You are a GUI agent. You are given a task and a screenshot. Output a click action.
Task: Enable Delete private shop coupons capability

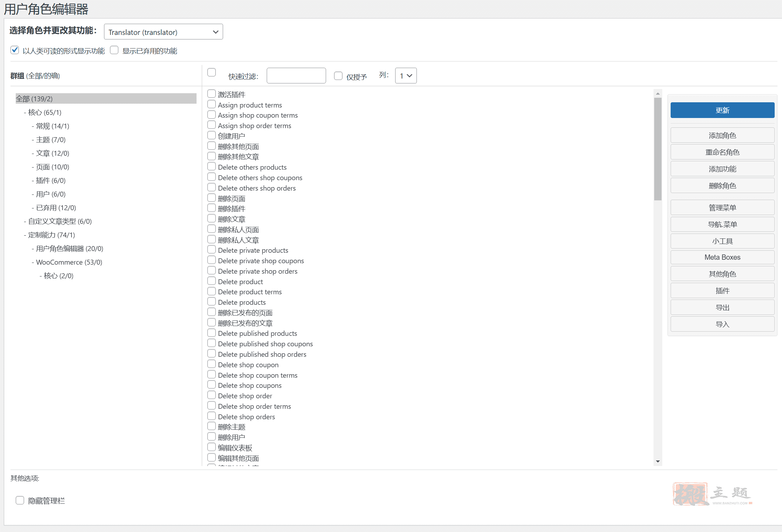coord(212,260)
